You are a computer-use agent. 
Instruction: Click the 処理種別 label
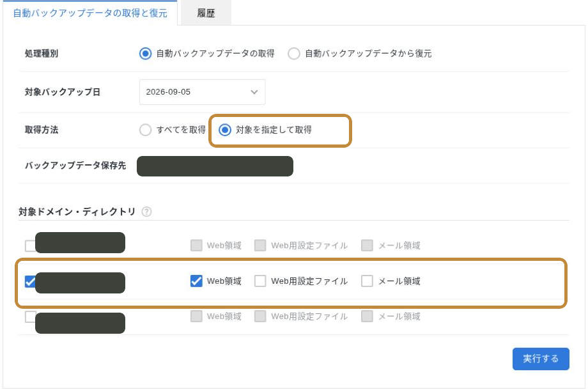pos(42,54)
